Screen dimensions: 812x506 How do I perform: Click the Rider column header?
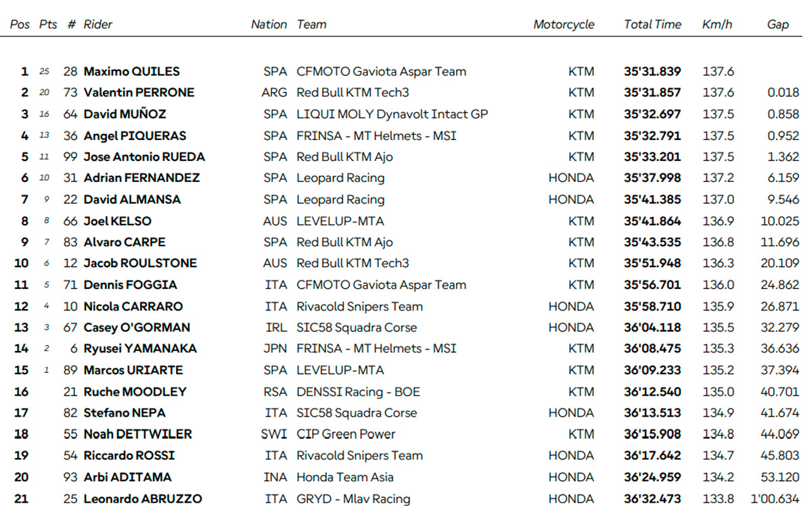coord(98,24)
